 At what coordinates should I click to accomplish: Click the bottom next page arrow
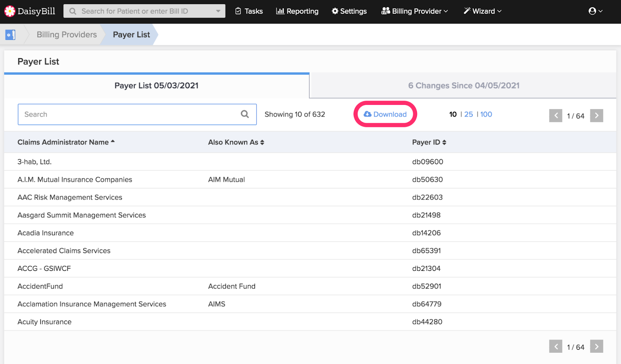click(x=596, y=347)
